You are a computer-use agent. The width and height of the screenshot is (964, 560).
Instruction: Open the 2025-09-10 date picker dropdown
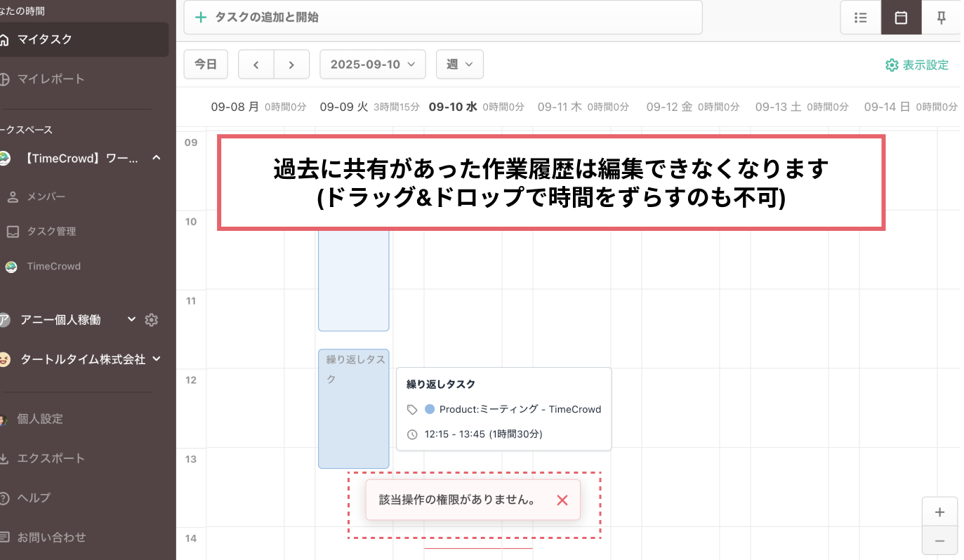click(x=373, y=65)
